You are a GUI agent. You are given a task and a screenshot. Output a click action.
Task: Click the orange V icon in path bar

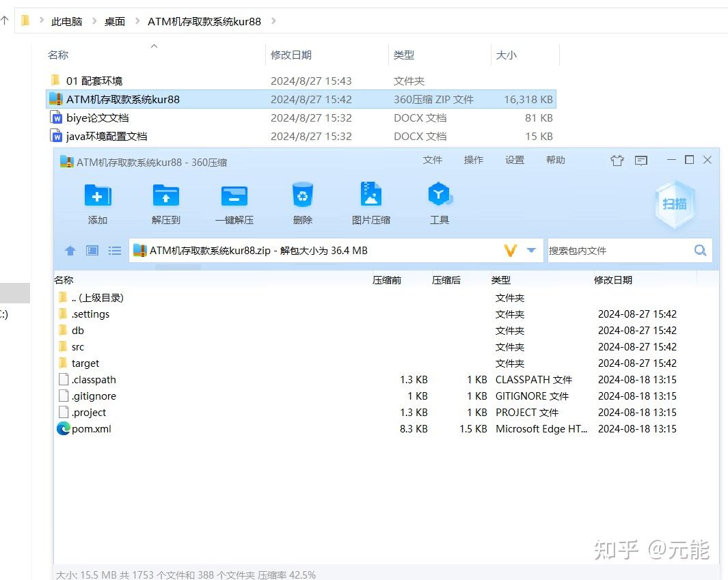coord(510,251)
